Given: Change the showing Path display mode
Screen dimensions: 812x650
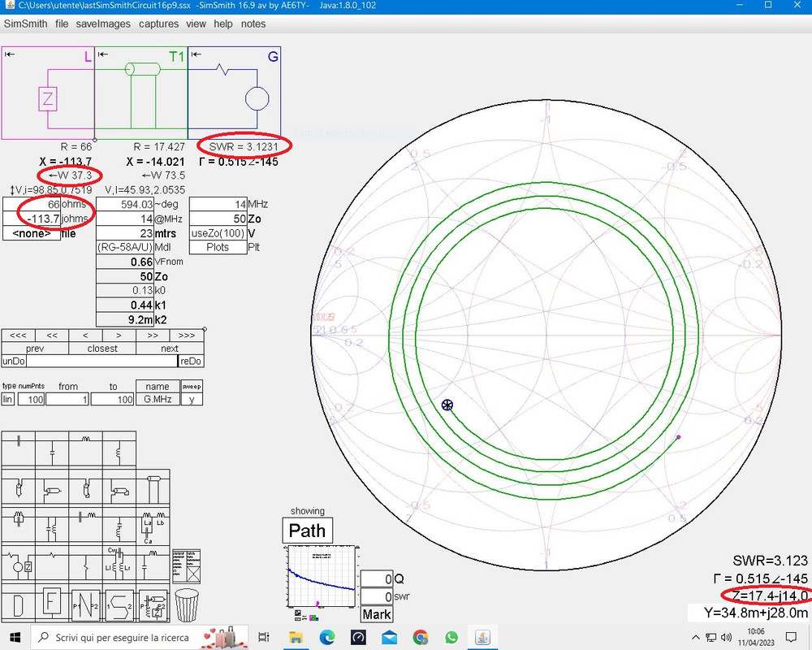Looking at the screenshot, I should 307,531.
